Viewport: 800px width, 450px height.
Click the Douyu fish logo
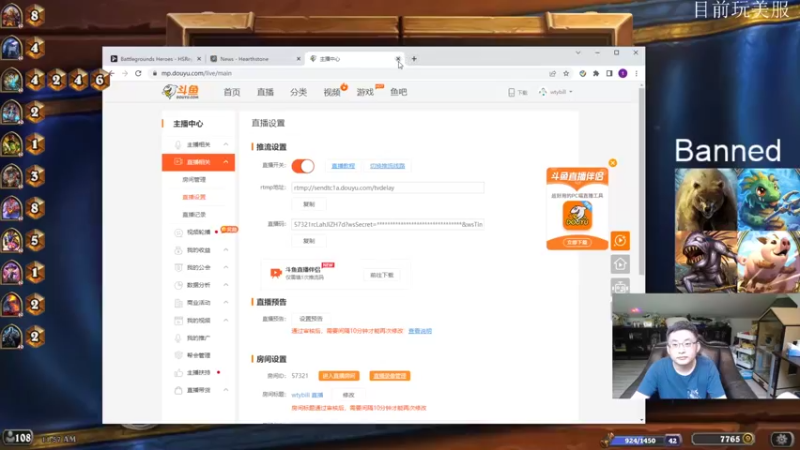pos(180,92)
